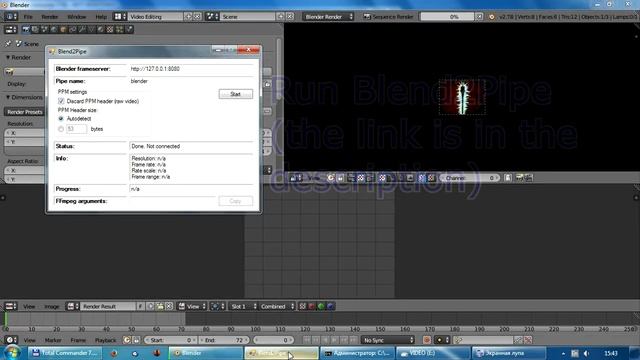This screenshot has height=360, width=640.
Task: Select the Texture properties tab icon
Action: click(110, 29)
